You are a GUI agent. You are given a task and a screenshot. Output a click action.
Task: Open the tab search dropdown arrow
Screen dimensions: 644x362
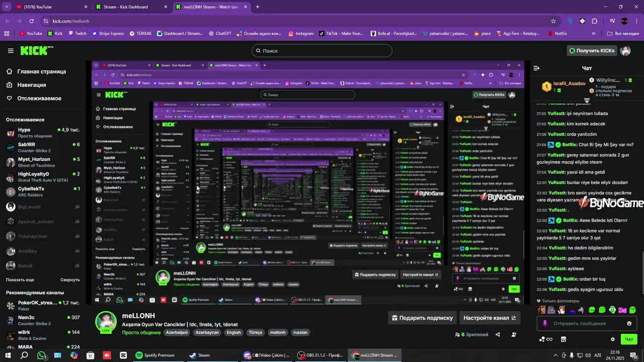[x=7, y=7]
